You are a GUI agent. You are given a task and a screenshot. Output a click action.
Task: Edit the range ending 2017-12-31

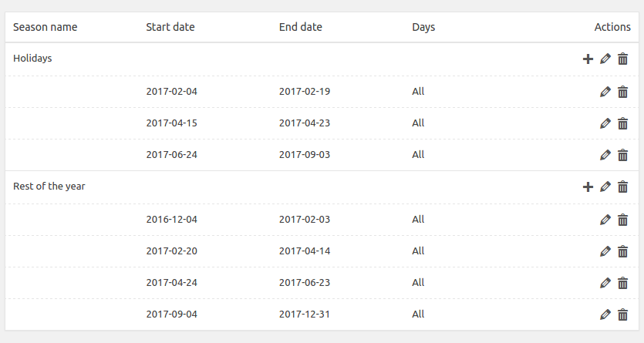[605, 314]
